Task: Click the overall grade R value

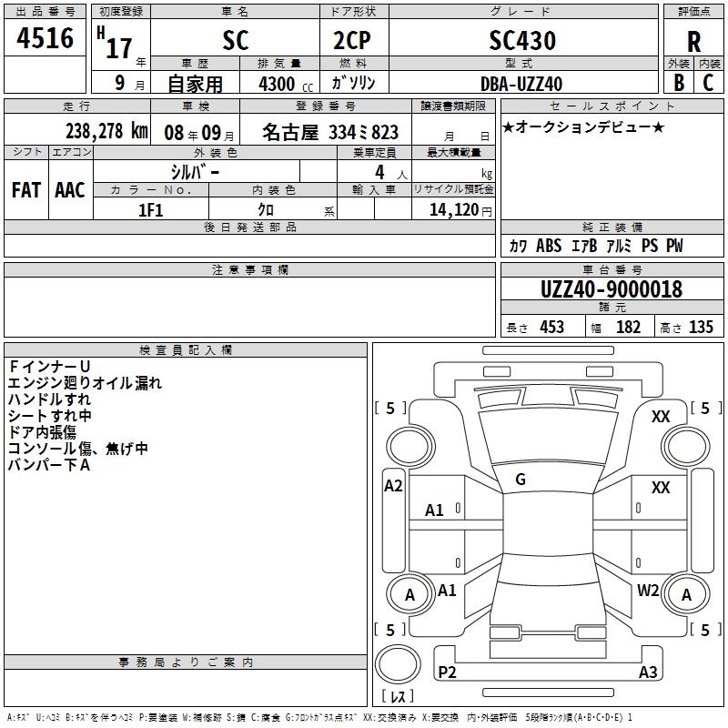Action: pyautogui.click(x=693, y=42)
